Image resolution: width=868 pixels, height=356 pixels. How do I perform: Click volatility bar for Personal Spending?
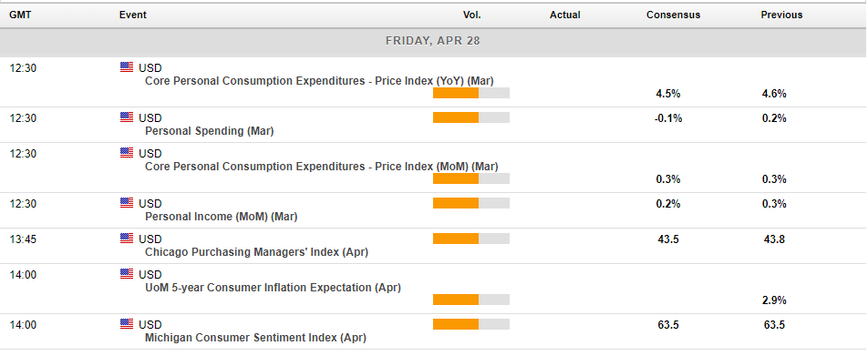click(471, 117)
